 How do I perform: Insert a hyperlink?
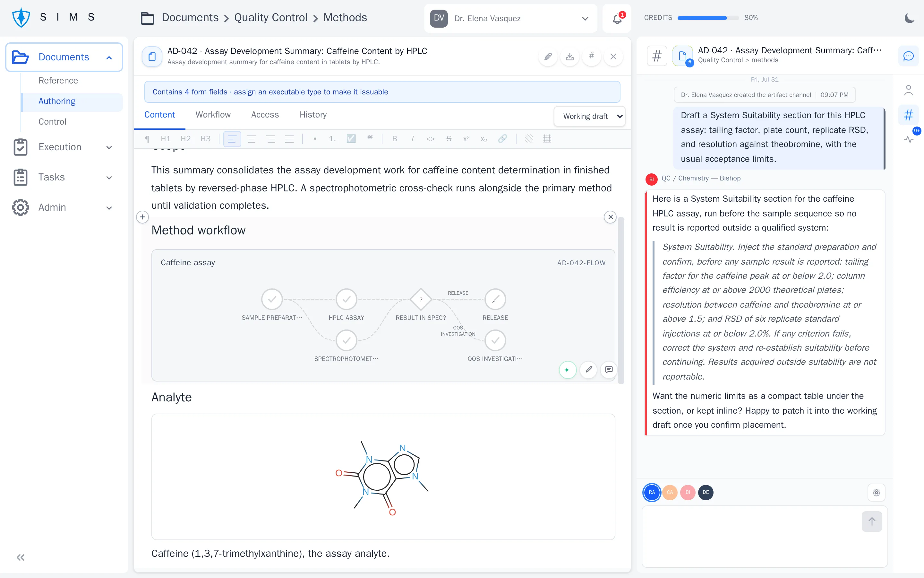(x=502, y=139)
